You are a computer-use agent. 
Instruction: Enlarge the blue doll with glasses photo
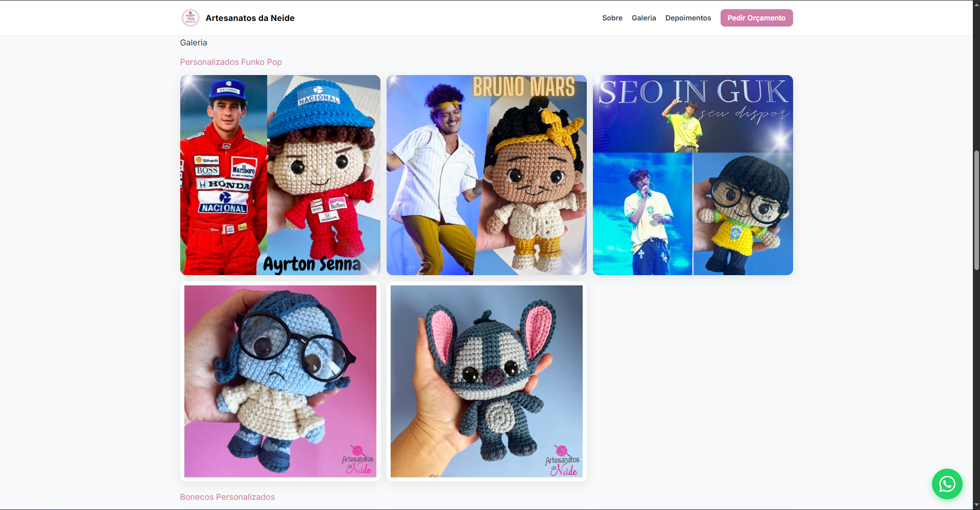pos(280,381)
